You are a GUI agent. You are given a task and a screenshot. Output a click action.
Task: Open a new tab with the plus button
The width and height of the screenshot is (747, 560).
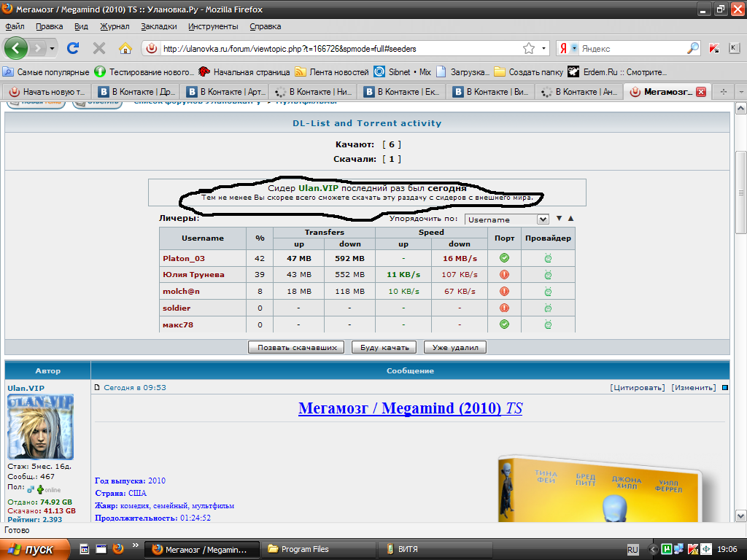tap(724, 92)
